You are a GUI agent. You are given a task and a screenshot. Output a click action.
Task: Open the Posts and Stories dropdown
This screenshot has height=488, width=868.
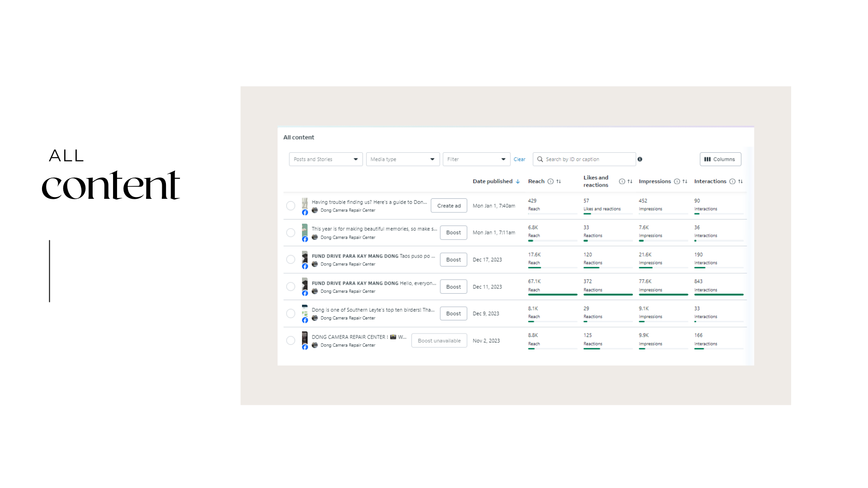click(325, 160)
